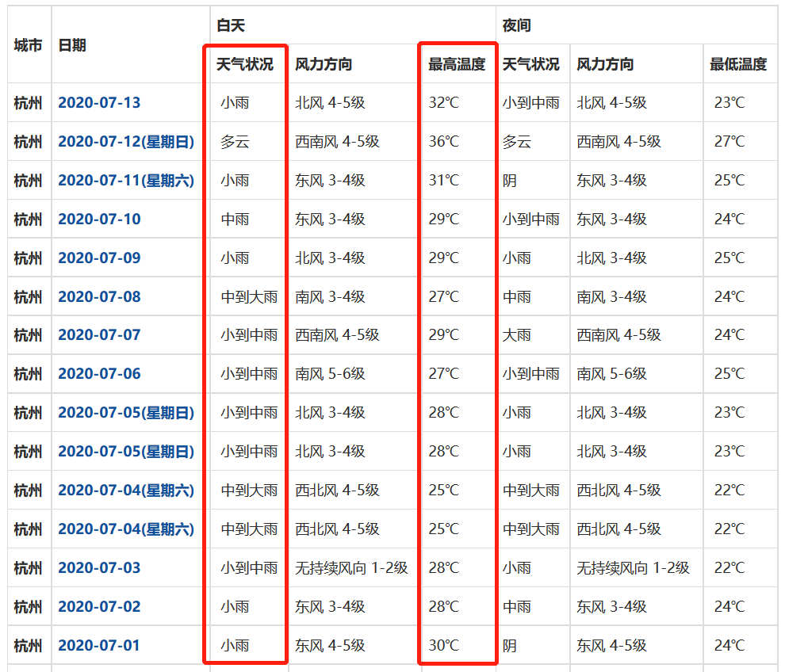Select the 32℃ temperature cell for 2020-07-13

point(443,103)
